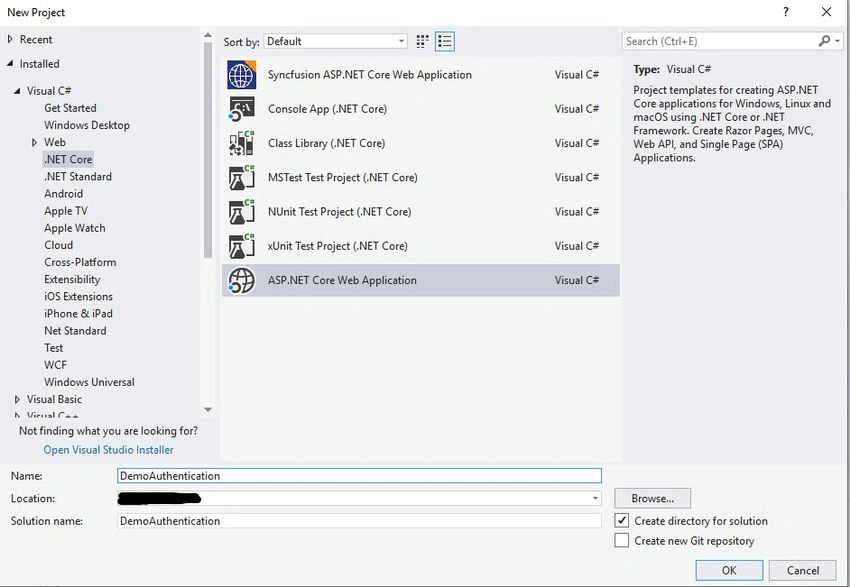
Task: Collapse the Visual C# tree node
Action: point(17,91)
